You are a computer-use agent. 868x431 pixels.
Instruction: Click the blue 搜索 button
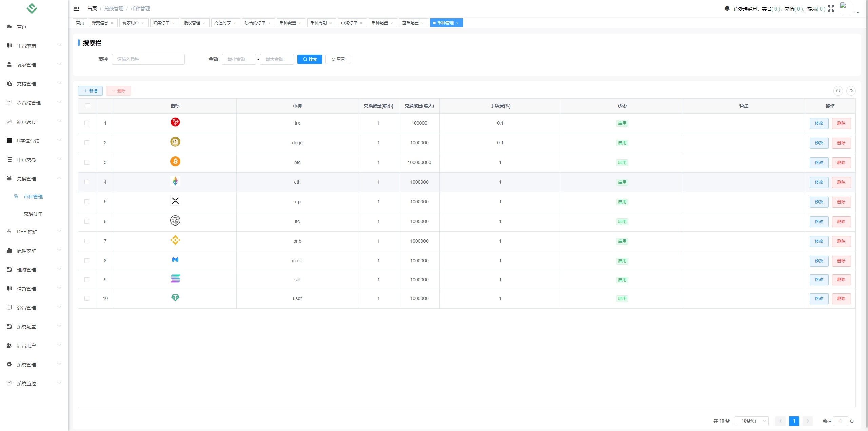309,59
